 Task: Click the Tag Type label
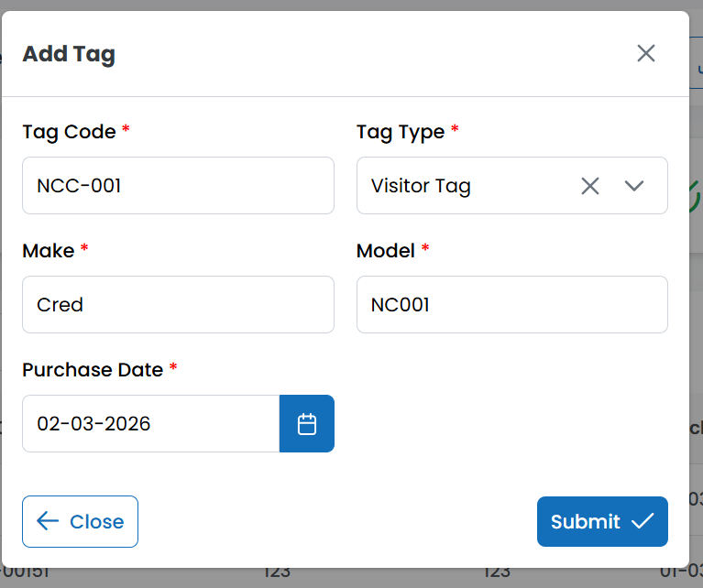pos(401,132)
